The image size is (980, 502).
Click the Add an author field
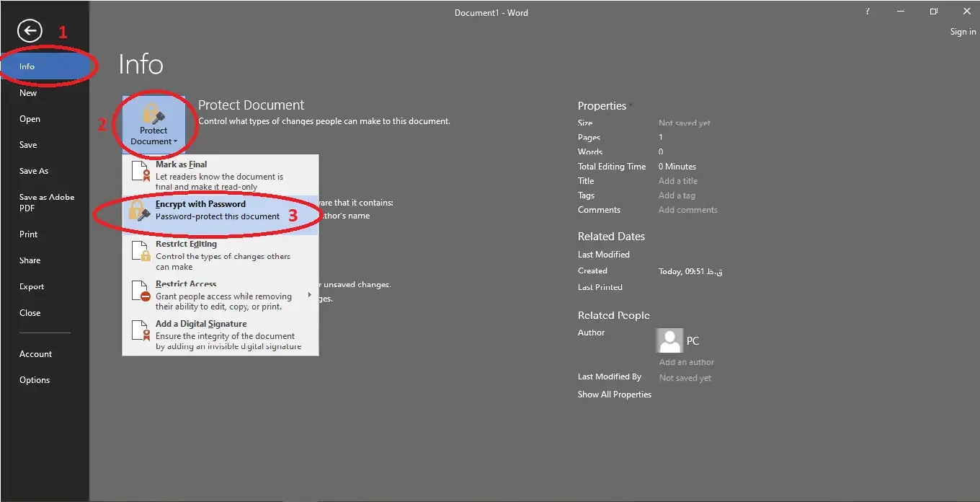(687, 362)
